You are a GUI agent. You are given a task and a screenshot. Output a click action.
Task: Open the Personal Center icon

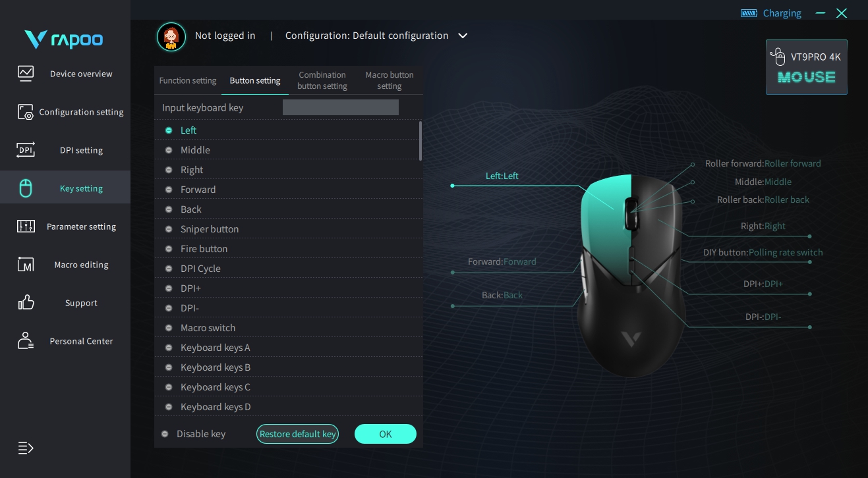pos(26,341)
